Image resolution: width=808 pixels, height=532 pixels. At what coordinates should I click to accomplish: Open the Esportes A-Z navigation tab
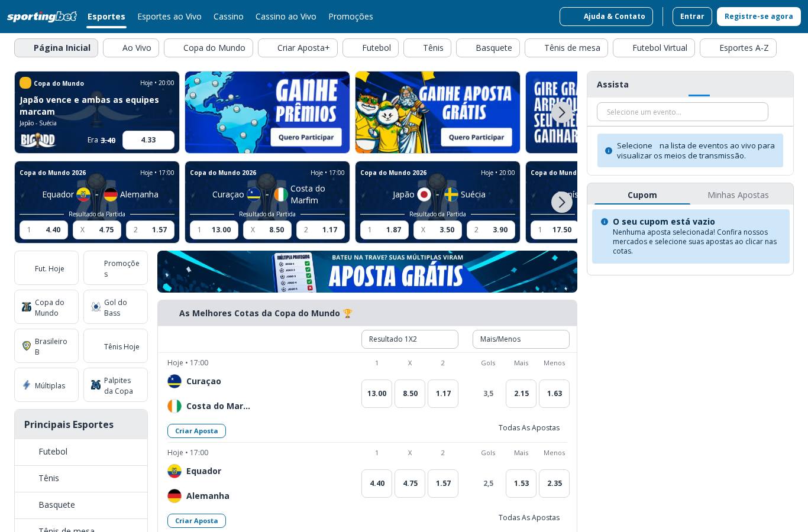pyautogui.click(x=738, y=48)
